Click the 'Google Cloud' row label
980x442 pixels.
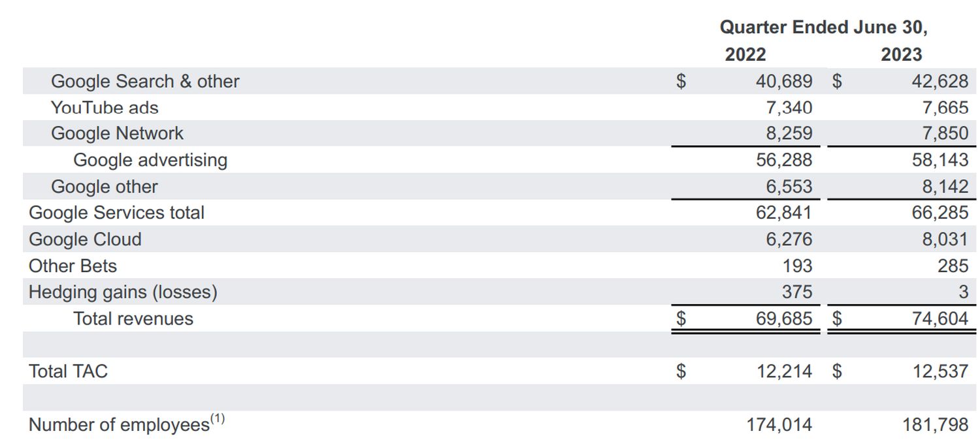85,240
